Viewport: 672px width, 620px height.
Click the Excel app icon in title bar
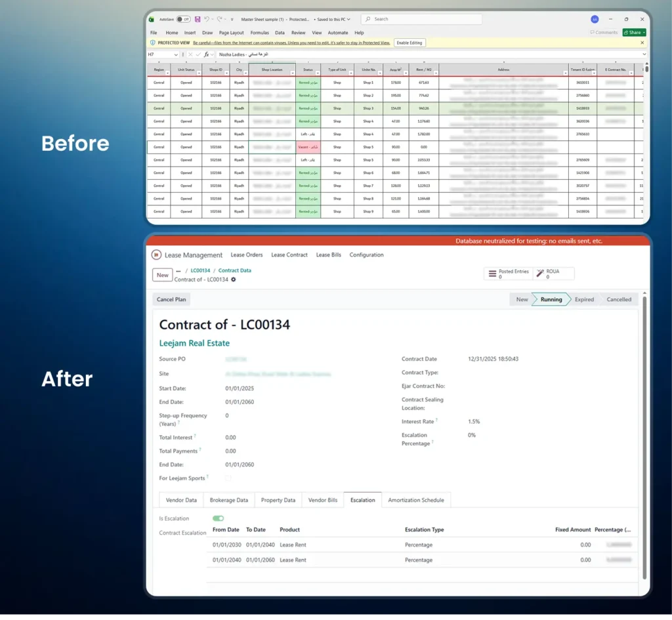tap(152, 19)
